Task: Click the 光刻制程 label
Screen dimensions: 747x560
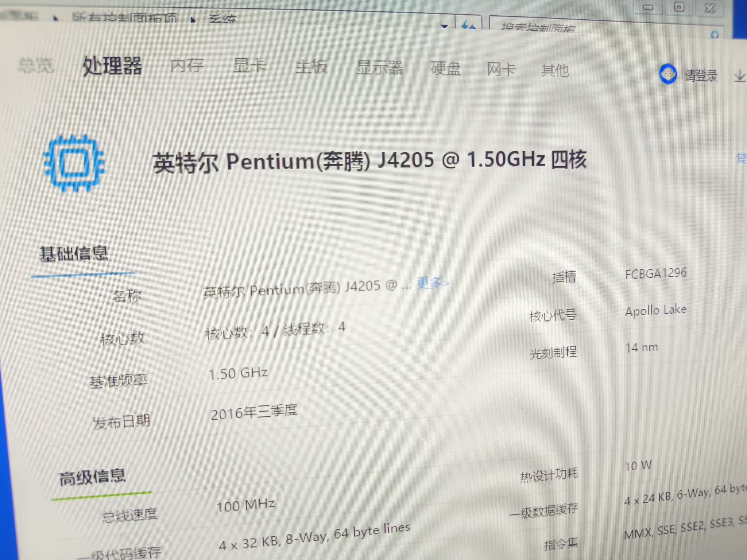Action: point(553,353)
